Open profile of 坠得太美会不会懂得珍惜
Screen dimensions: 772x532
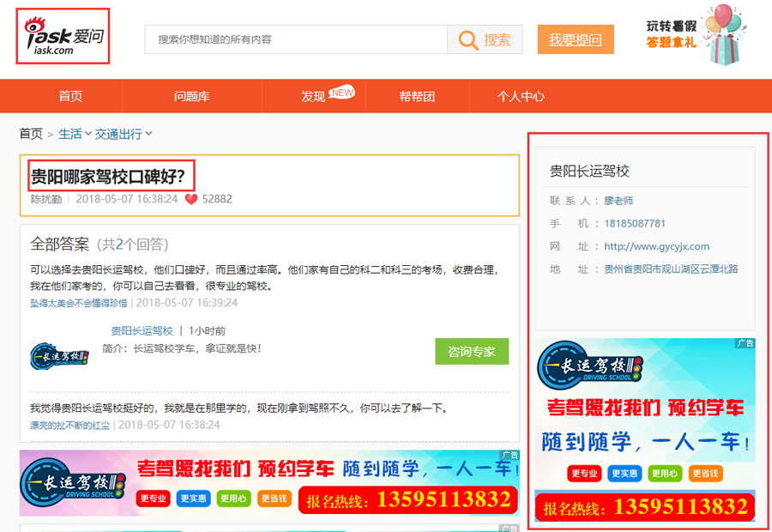79,303
